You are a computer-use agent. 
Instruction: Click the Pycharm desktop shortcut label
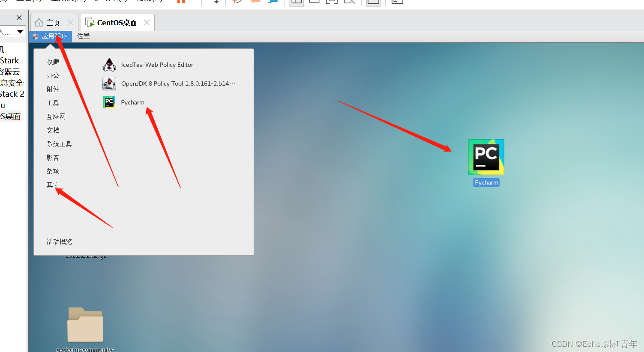pos(486,182)
